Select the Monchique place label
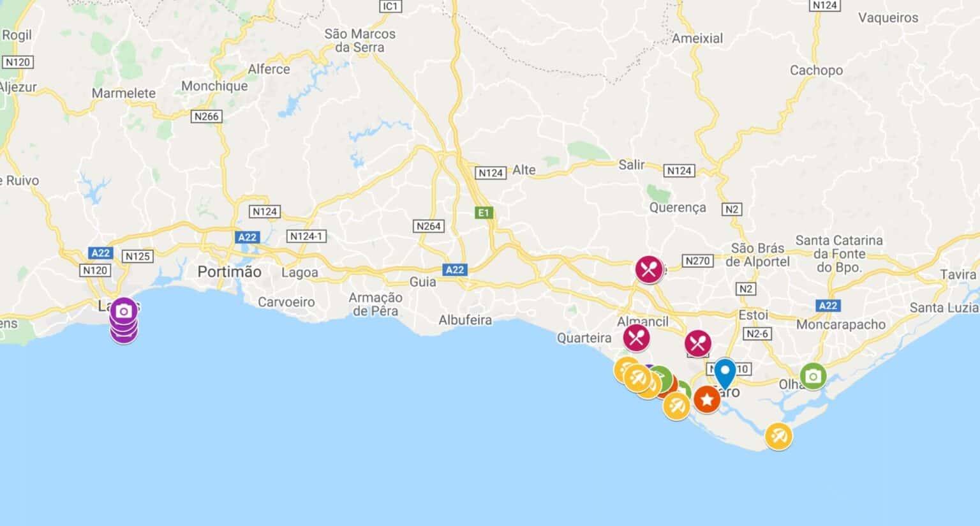The width and height of the screenshot is (980, 526). 214,86
